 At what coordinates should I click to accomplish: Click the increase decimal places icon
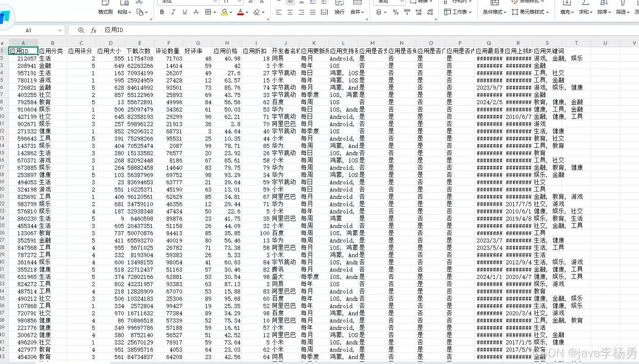pyautogui.click(x=418, y=12)
